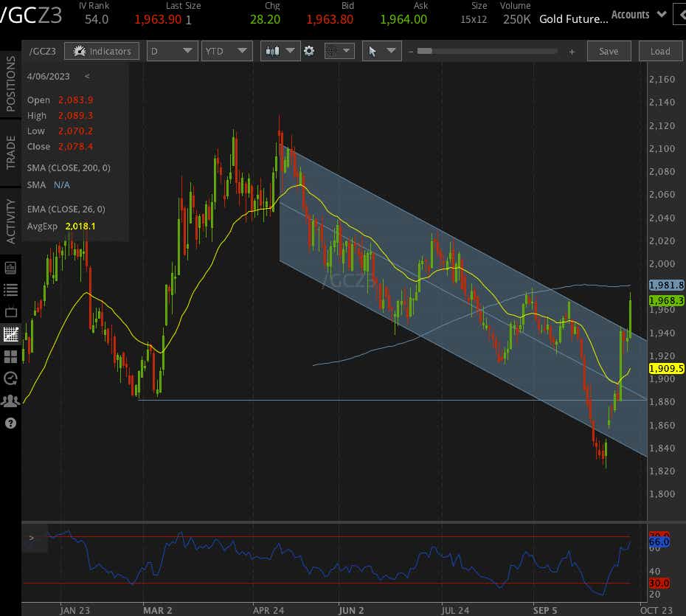
Task: Switch to the Trade side tab
Action: 10,152
